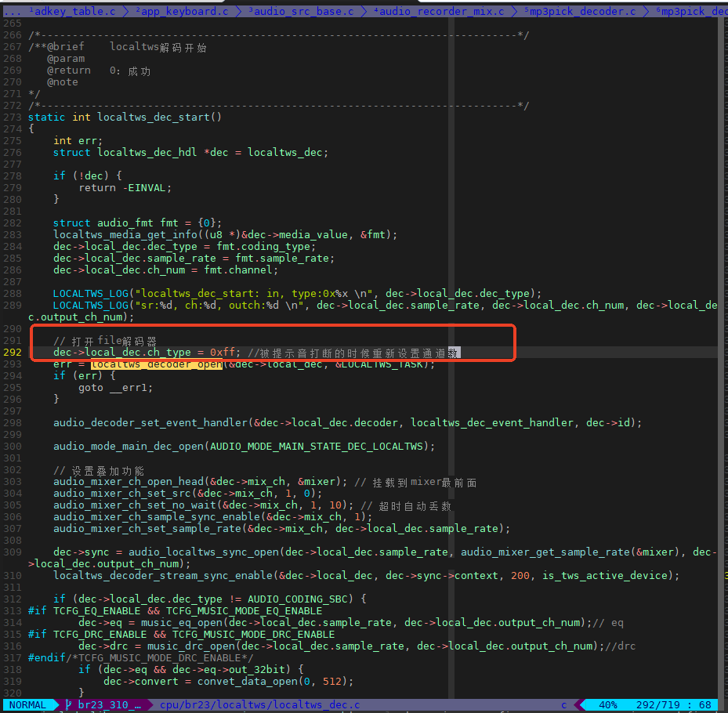The height and width of the screenshot is (713, 728).
Task: Click the is_tws_active_device argument
Action: coord(605,576)
